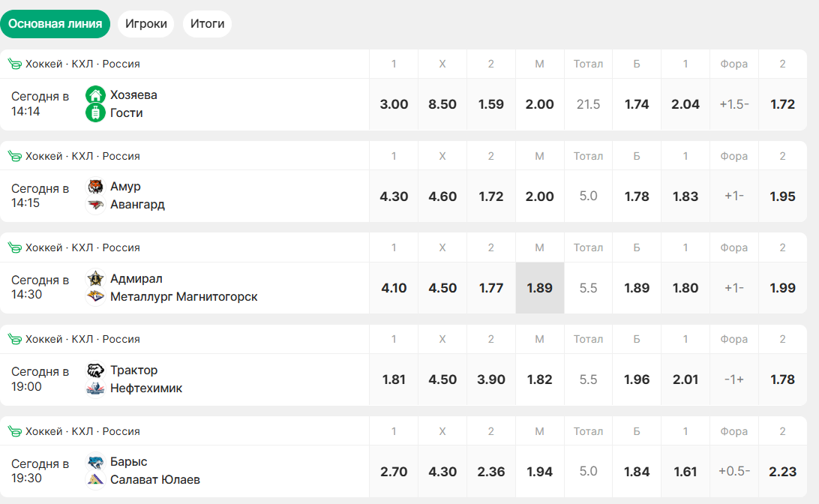The height and width of the screenshot is (504, 819).
Task: Select highlighted 1.89 under odds for Адмирал match
Action: click(539, 288)
